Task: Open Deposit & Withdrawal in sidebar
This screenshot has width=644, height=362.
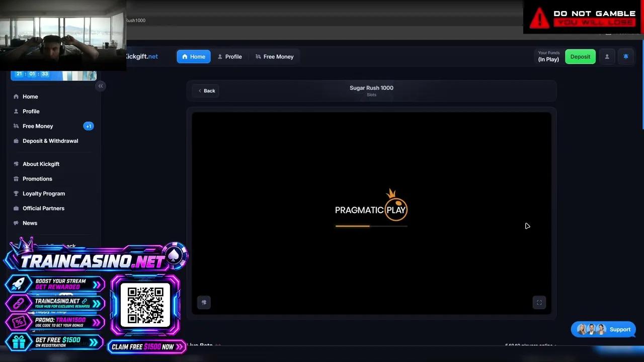Action: pyautogui.click(x=53, y=141)
